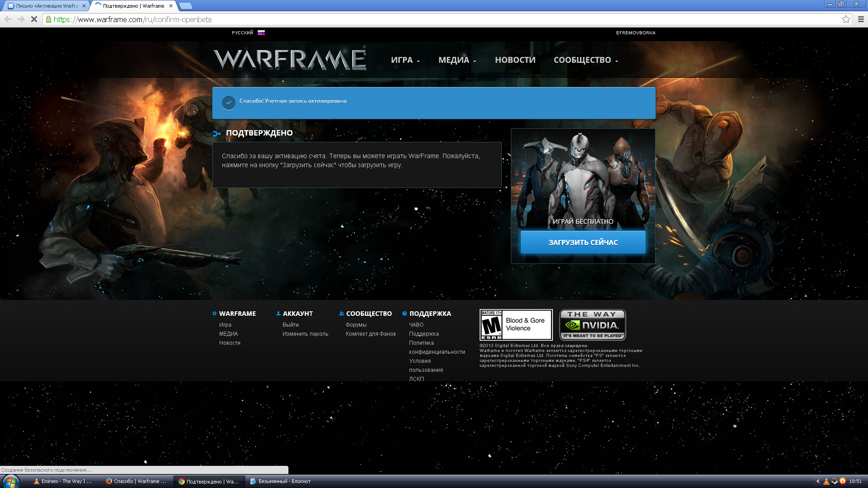
Task: Open the ЧАВО link
Action: click(416, 325)
